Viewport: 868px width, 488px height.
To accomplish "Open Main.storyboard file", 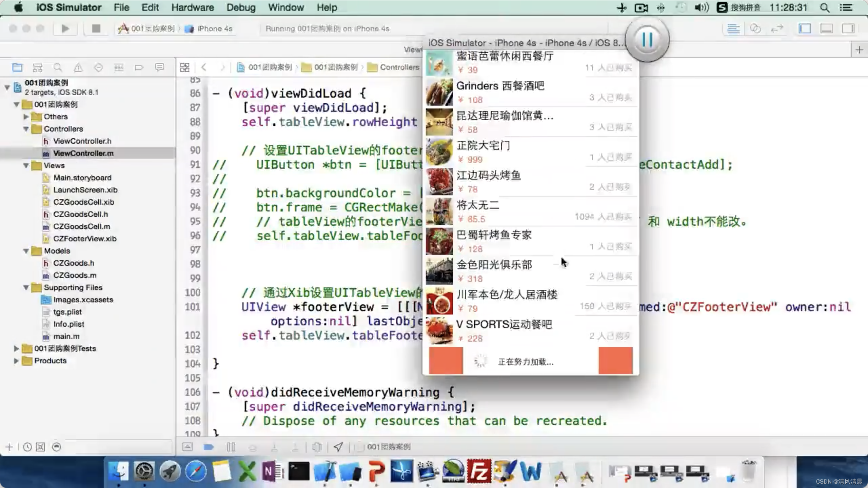I will 82,178.
